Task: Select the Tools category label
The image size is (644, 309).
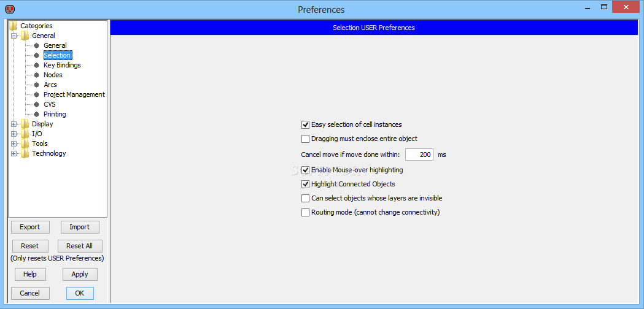Action: coord(40,143)
